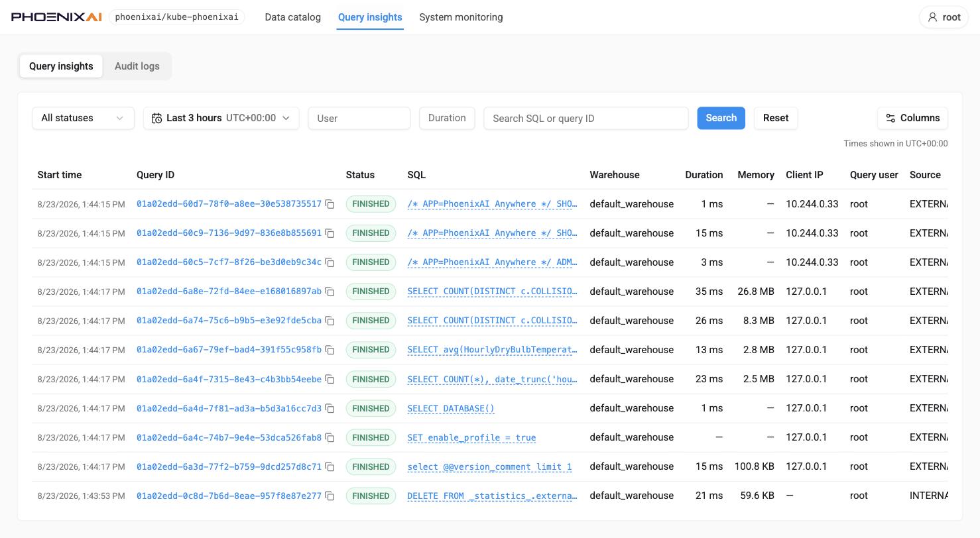The image size is (980, 538).
Task: Copy query ID ending 957f8e87e277
Action: pos(330,496)
